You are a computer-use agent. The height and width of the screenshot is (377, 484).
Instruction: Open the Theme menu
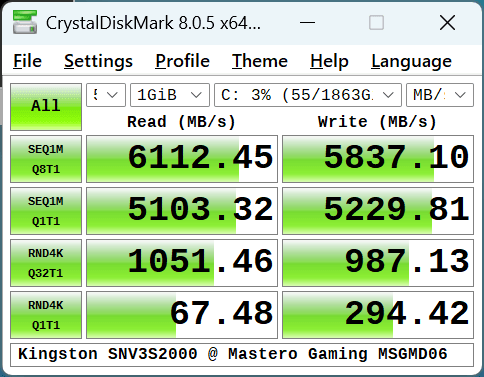click(x=260, y=61)
